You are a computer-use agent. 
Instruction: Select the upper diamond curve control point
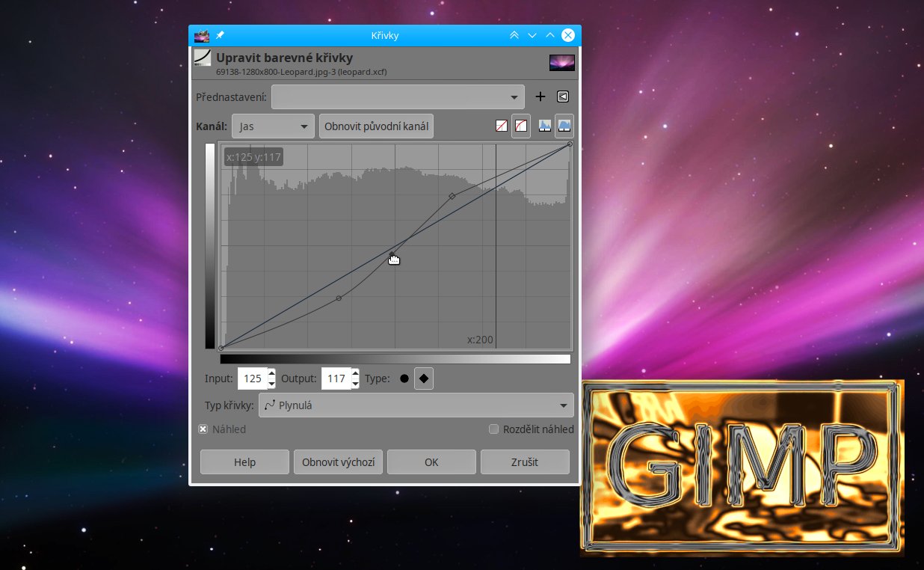[x=452, y=196]
